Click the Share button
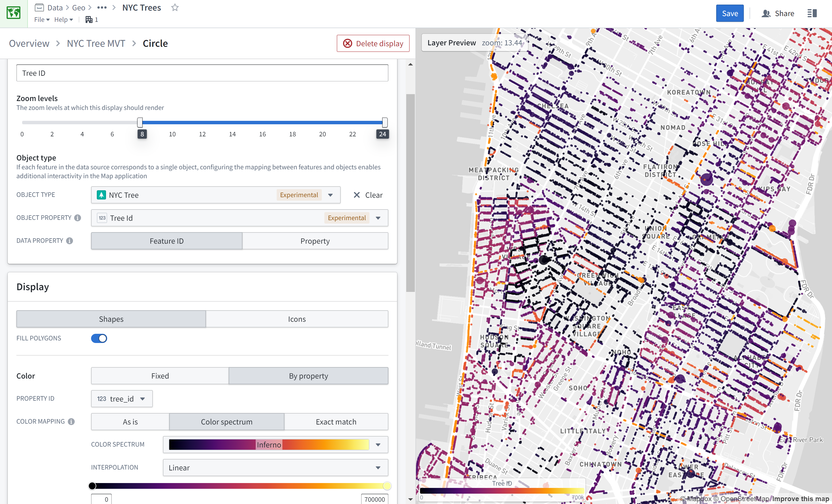 tap(778, 13)
